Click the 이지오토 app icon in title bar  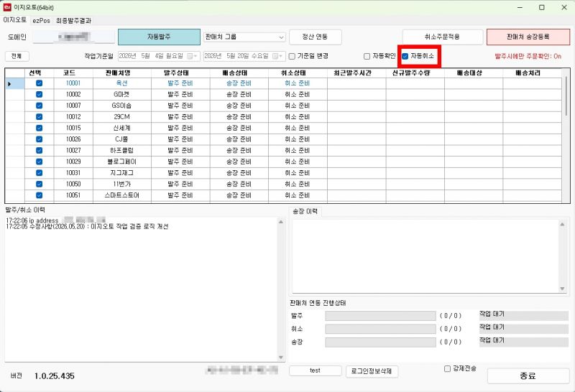tap(7, 7)
